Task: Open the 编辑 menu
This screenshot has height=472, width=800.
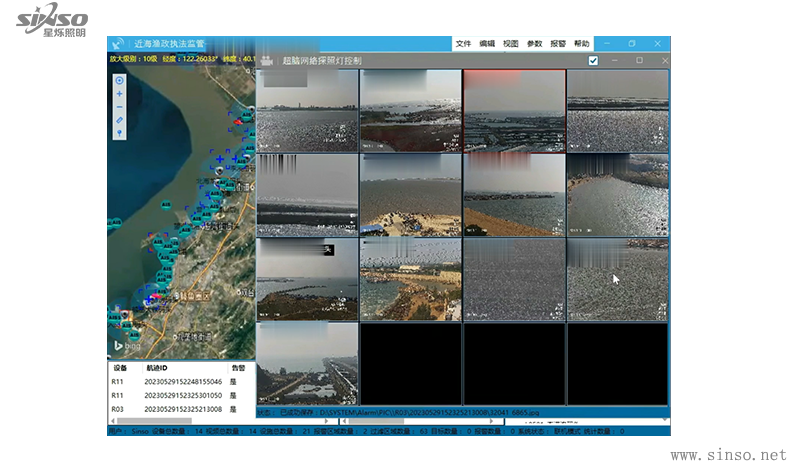Action: pos(487,44)
